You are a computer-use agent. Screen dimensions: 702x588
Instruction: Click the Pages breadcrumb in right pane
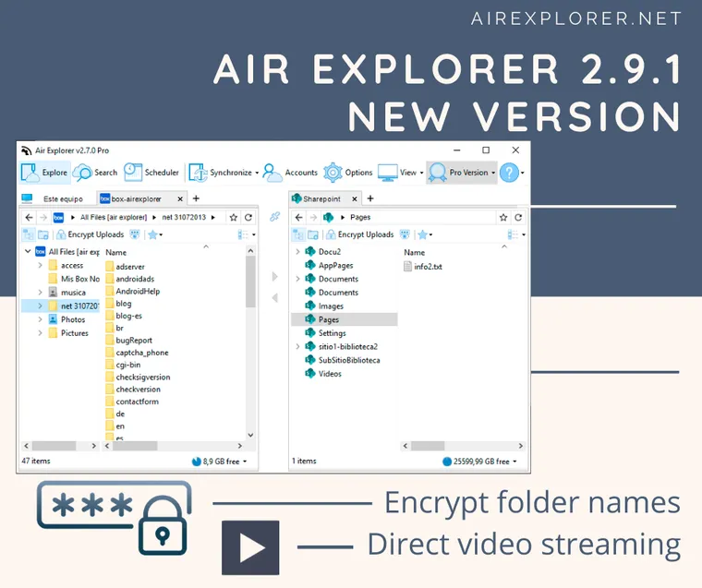tap(360, 218)
